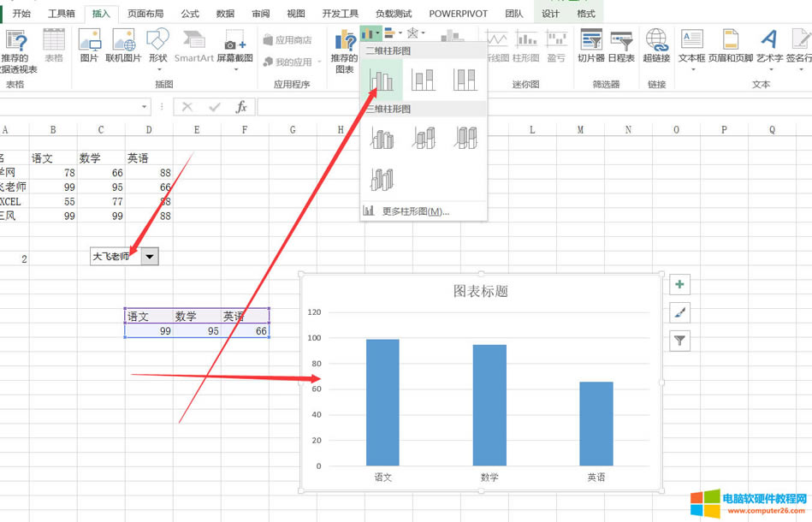Viewport: 812px width, 522px height.
Task: Open the Name Box dropdown arrow
Action: (x=143, y=106)
